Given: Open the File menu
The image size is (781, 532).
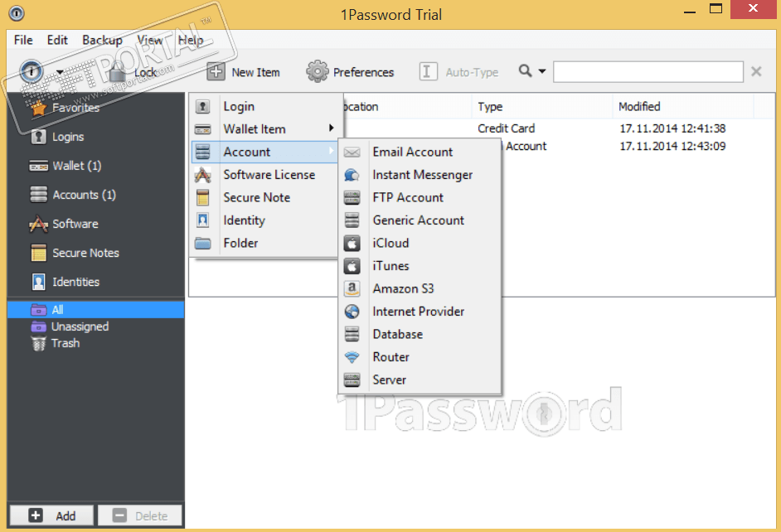Looking at the screenshot, I should pos(23,40).
